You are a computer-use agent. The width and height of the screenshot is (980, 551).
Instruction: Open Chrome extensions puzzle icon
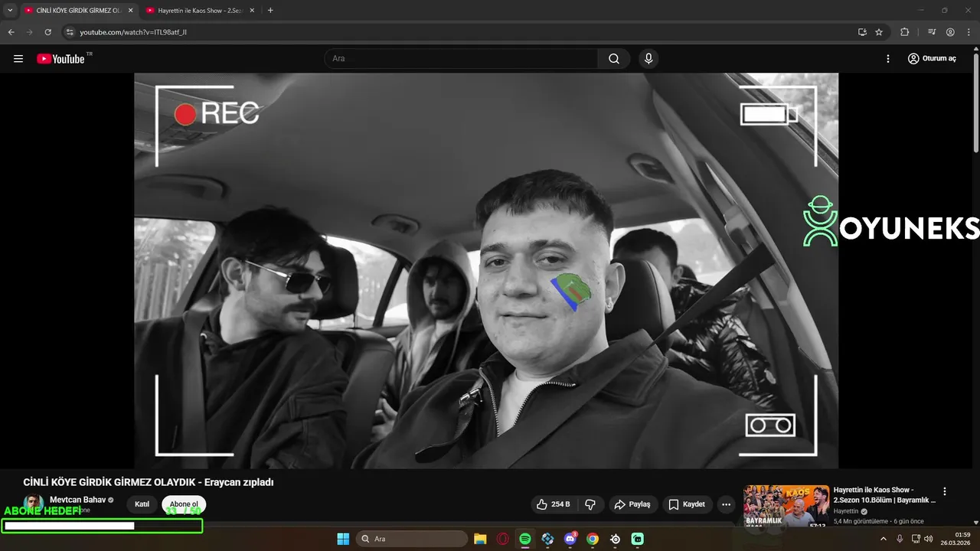pyautogui.click(x=904, y=32)
